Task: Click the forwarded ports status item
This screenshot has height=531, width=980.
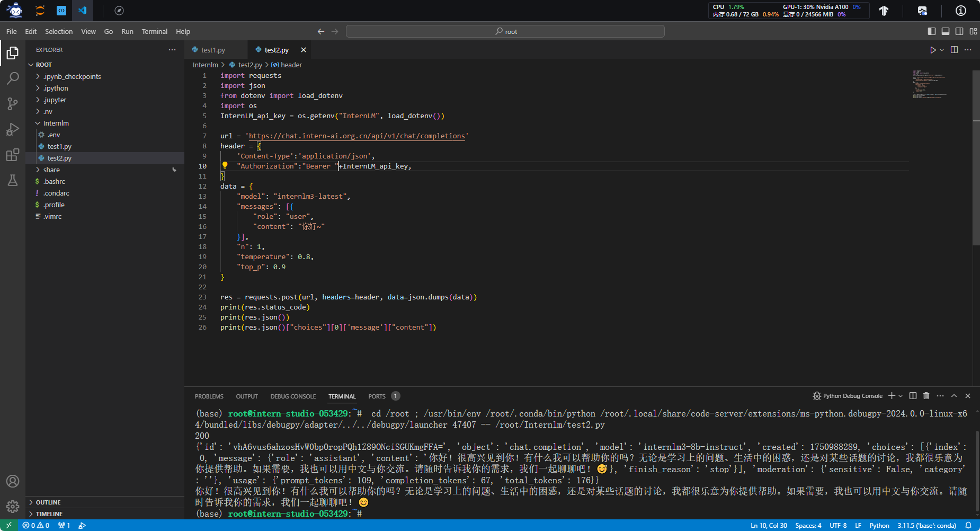Action: coord(64,526)
